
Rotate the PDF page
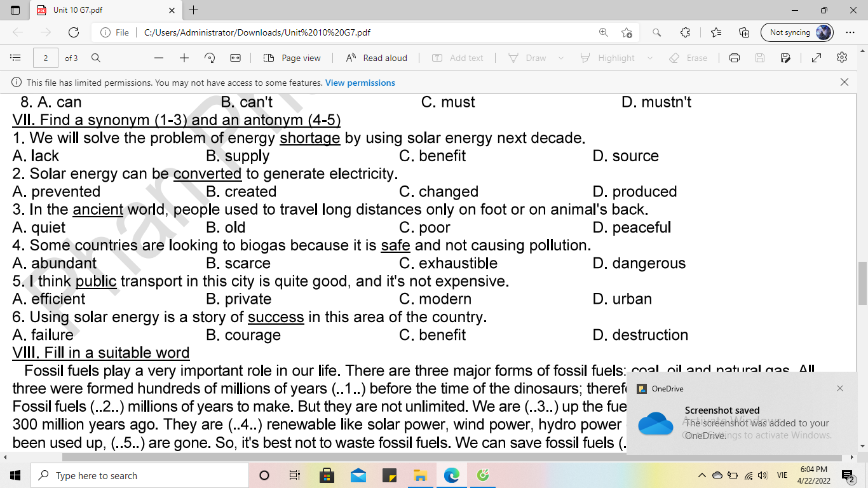[210, 58]
